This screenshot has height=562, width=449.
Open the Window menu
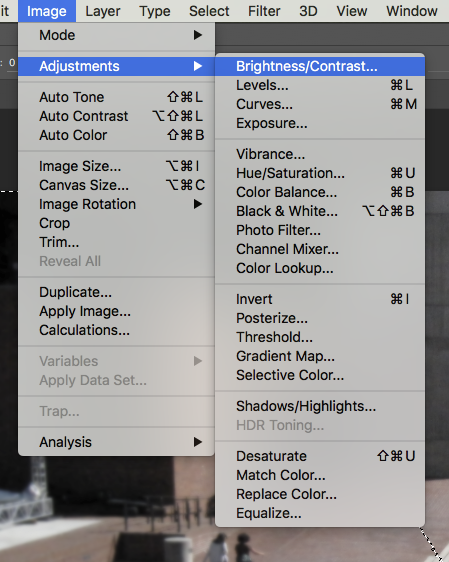(412, 11)
